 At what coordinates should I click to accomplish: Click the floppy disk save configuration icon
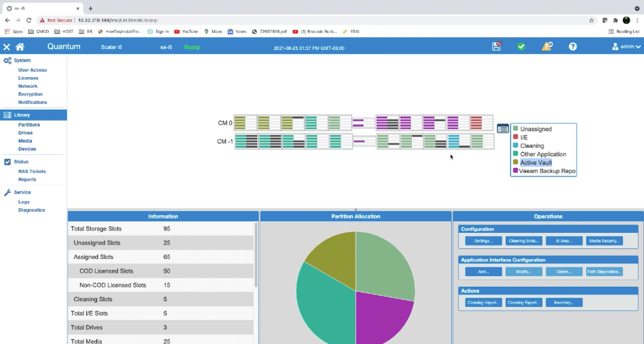pyautogui.click(x=497, y=46)
